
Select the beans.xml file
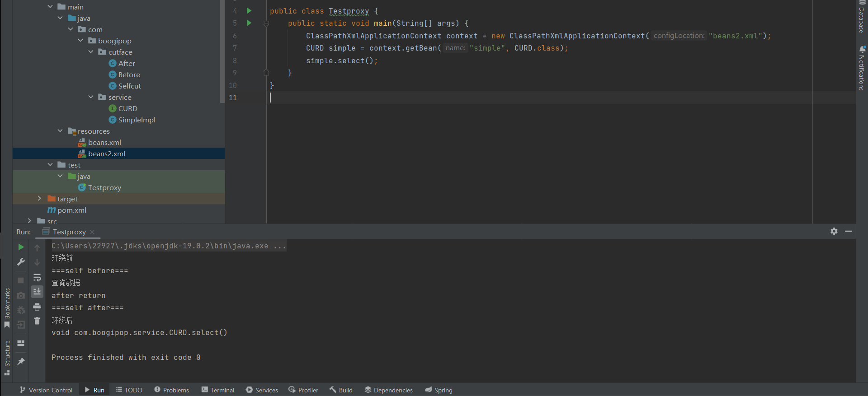(100, 142)
